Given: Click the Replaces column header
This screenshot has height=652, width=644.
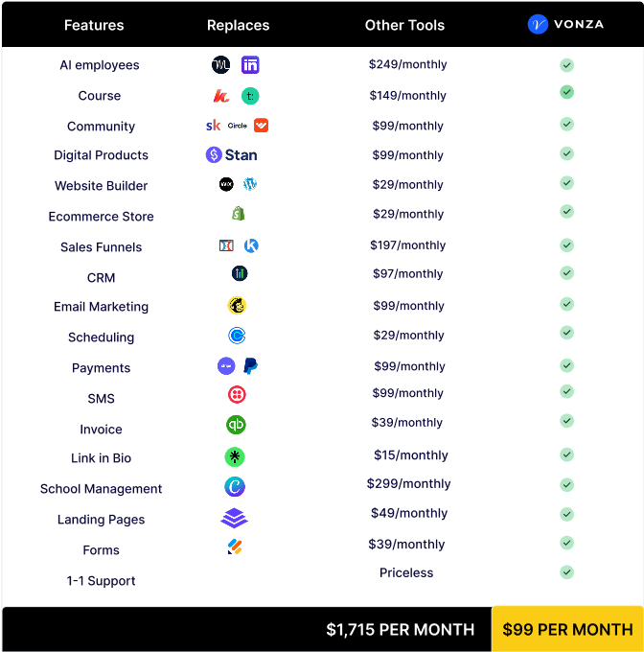Looking at the screenshot, I should [238, 25].
